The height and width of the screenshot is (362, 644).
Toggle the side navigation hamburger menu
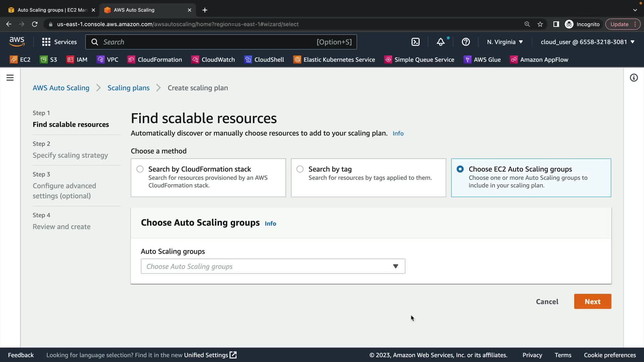pyautogui.click(x=10, y=78)
